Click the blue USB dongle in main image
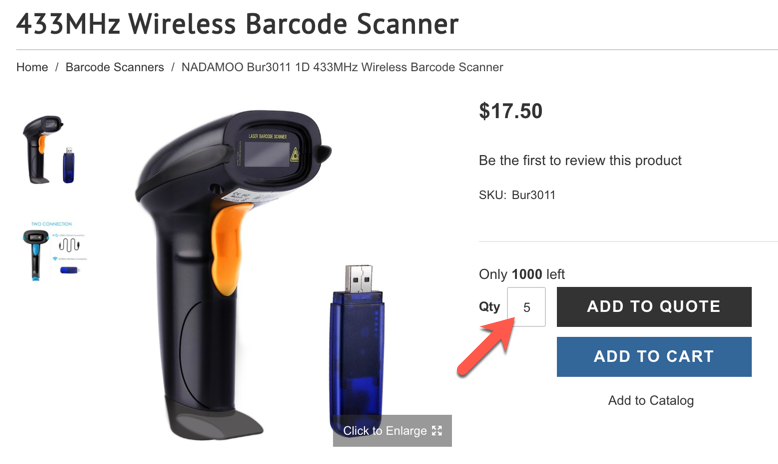Image resolution: width=778 pixels, height=464 pixels. pos(356,347)
